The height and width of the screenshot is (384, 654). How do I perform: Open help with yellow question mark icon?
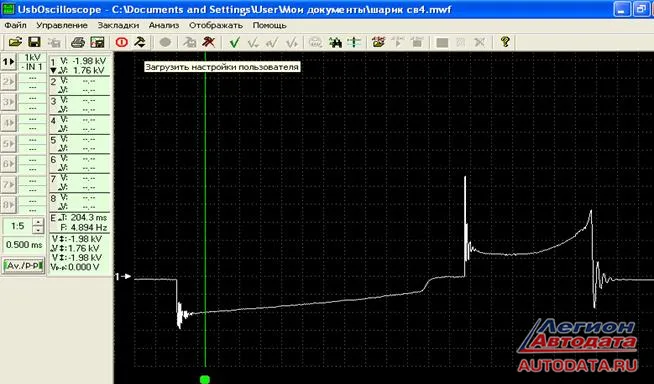tap(505, 42)
